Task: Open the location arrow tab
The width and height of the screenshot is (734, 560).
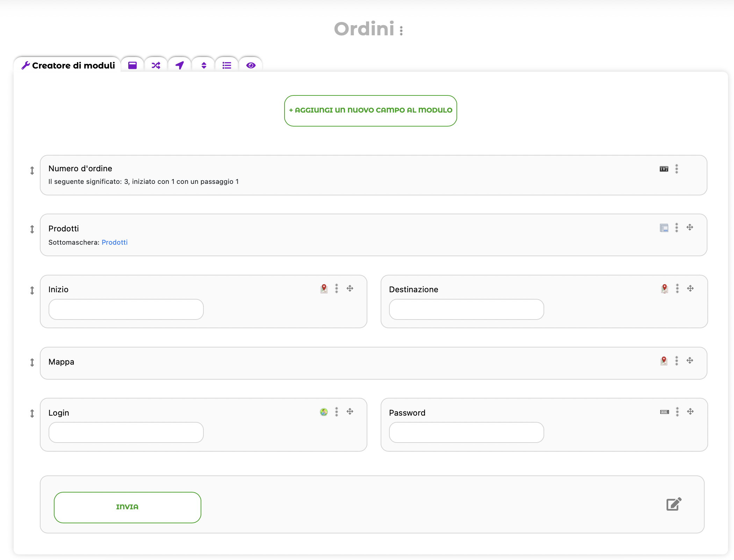Action: (180, 65)
